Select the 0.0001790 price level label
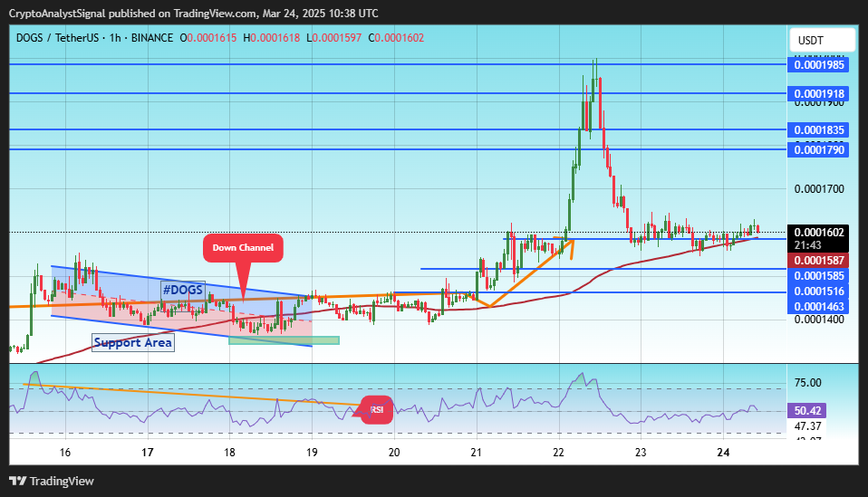The image size is (868, 497). point(818,149)
